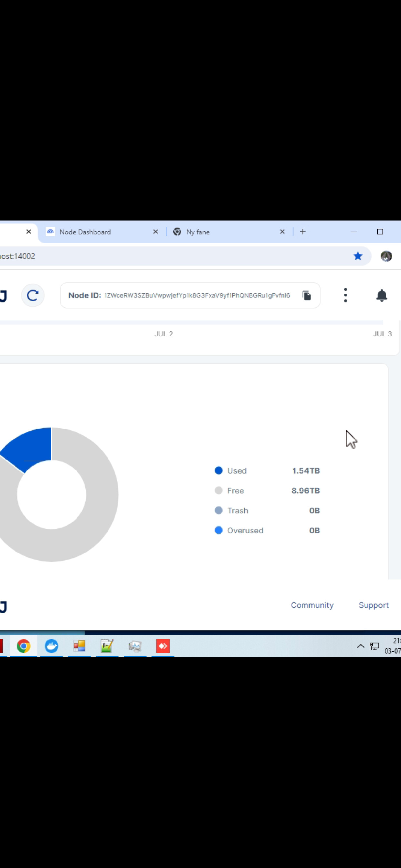Open the Chrome profile avatar
401x868 pixels.
click(386, 256)
